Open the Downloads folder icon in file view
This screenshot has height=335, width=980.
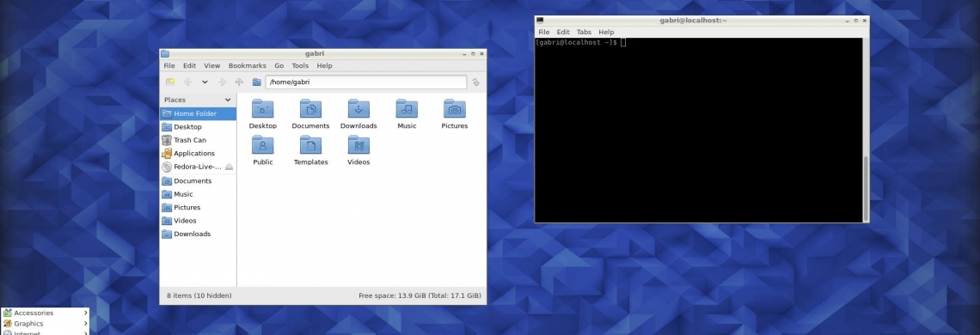click(358, 109)
